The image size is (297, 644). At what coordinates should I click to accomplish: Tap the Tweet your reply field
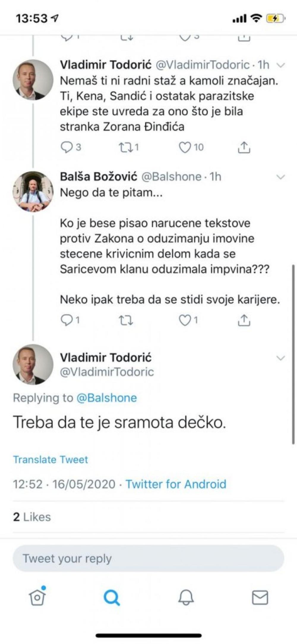(148, 558)
